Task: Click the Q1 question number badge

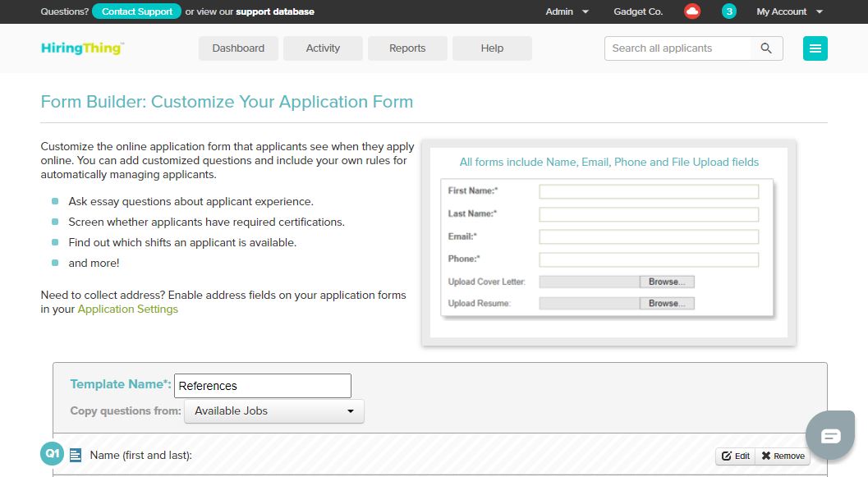Action: [52, 454]
